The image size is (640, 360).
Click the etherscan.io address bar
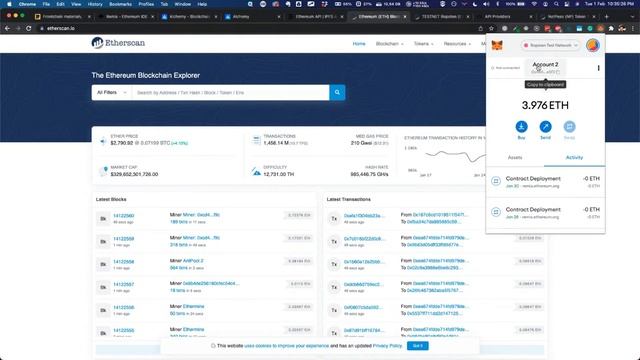[x=261, y=29]
